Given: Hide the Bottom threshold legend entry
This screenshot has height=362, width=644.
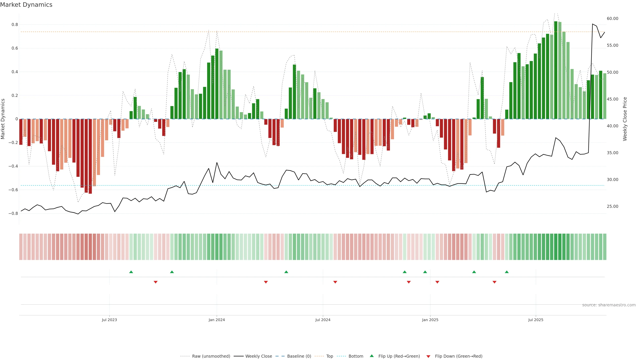Looking at the screenshot, I should [356, 356].
